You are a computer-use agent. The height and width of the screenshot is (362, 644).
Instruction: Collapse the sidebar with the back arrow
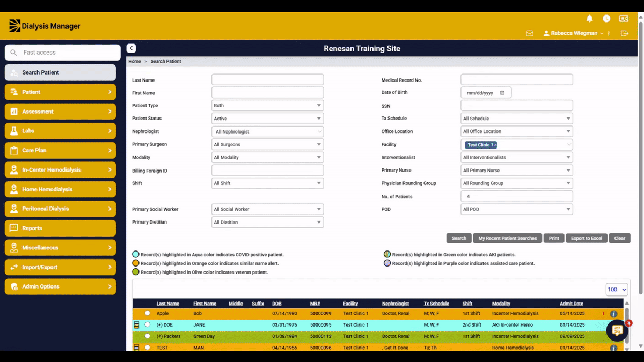coord(131,48)
